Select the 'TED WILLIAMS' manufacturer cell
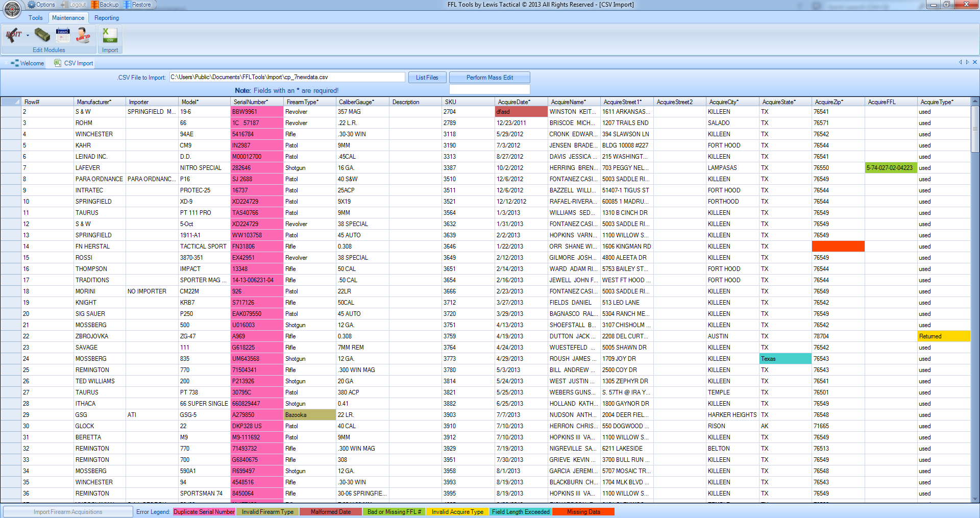 100,381
